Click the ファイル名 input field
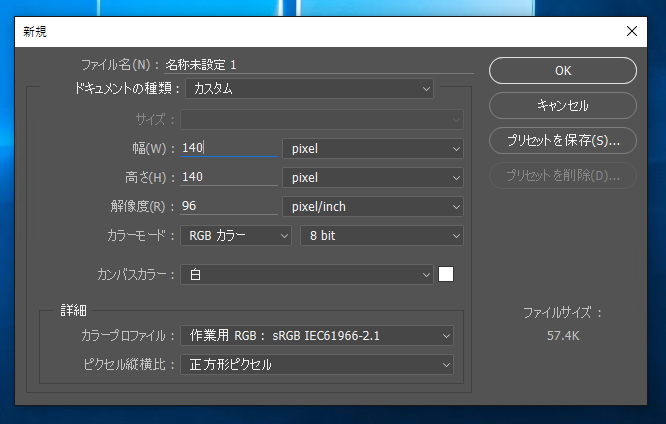Image resolution: width=666 pixels, height=424 pixels. click(319, 65)
